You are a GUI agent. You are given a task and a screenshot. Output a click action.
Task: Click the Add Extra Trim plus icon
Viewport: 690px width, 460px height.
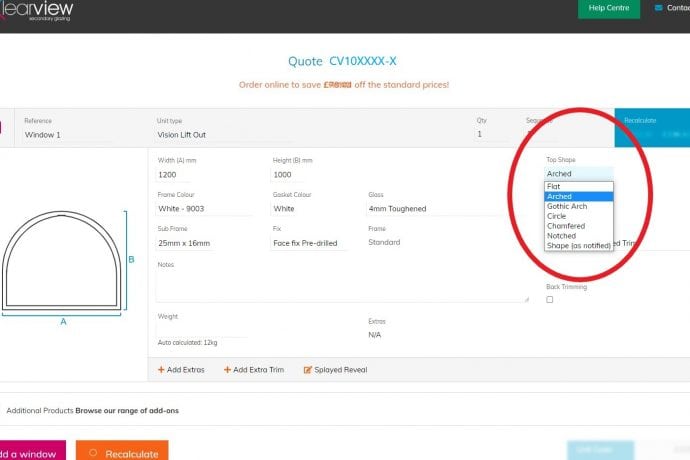(x=227, y=370)
